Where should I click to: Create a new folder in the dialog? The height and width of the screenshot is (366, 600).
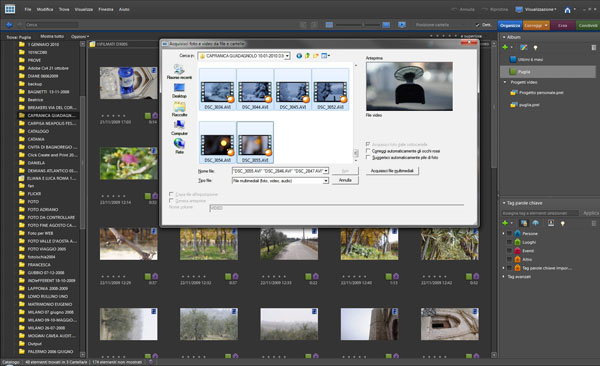pos(316,56)
